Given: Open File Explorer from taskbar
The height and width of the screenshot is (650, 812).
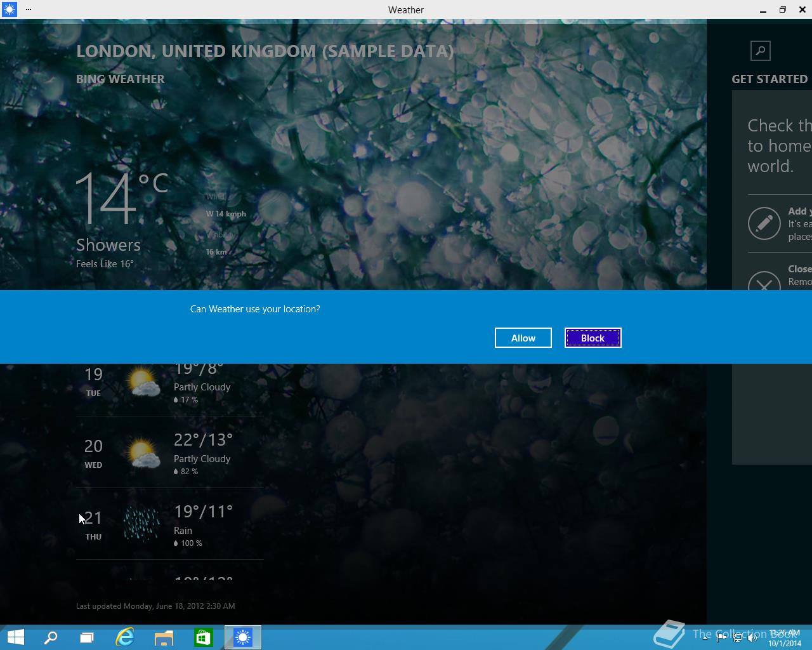Looking at the screenshot, I should [164, 637].
